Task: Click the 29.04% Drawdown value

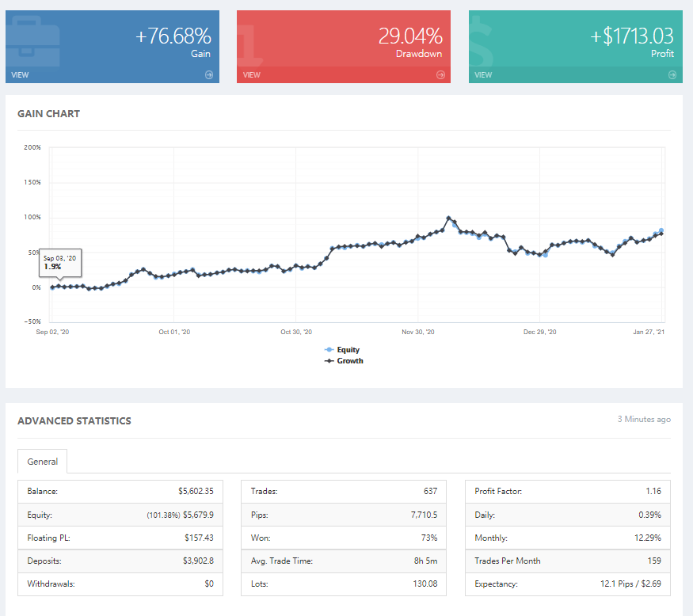Action: click(410, 36)
